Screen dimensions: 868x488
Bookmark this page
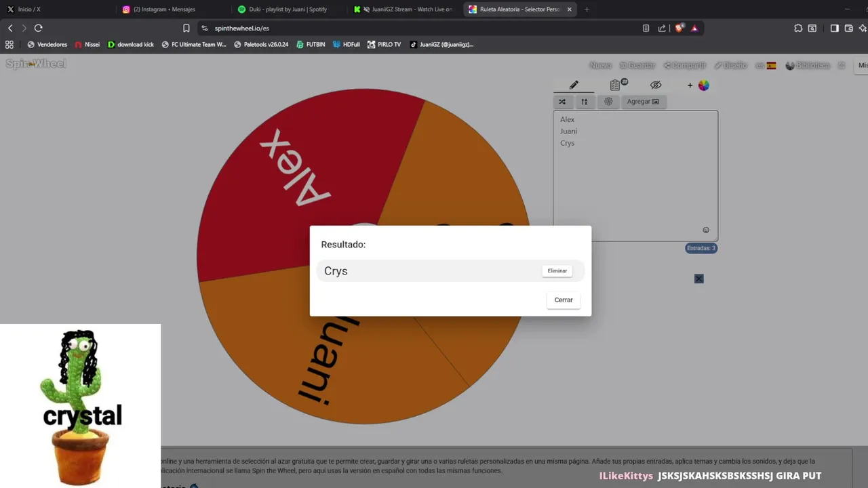pyautogui.click(x=186, y=28)
